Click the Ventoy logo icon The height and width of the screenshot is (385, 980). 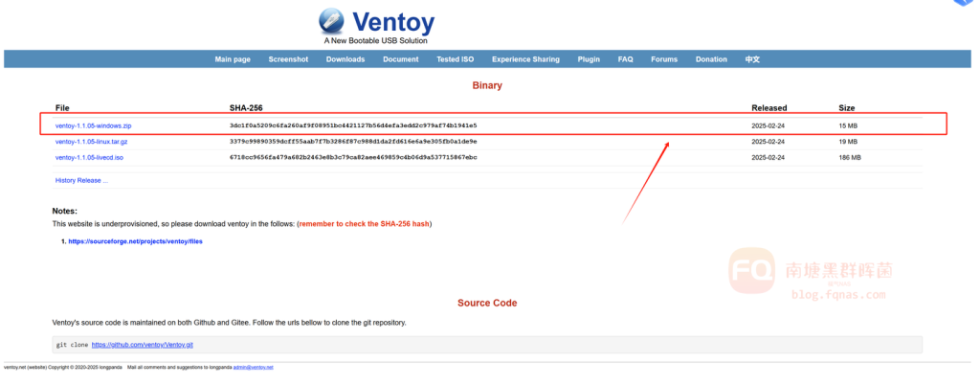[331, 21]
